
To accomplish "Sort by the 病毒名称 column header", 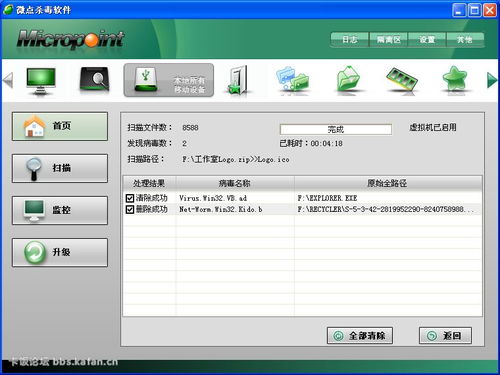I will tap(235, 183).
